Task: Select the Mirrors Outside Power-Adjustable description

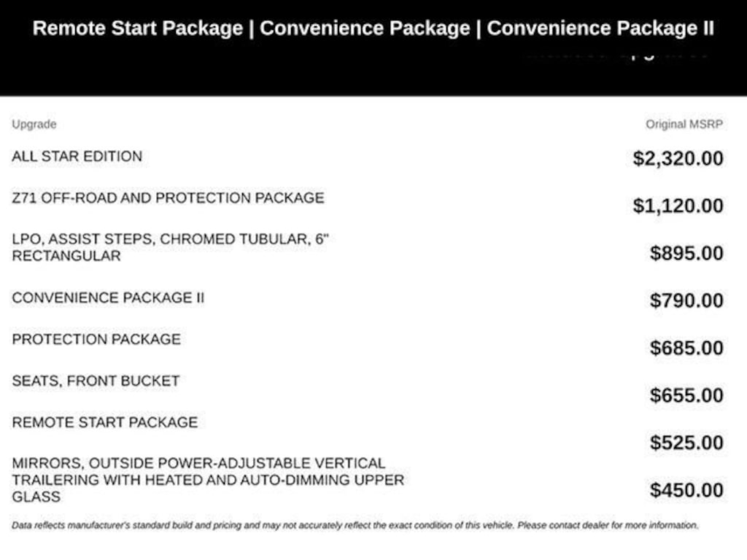Action: [208, 480]
